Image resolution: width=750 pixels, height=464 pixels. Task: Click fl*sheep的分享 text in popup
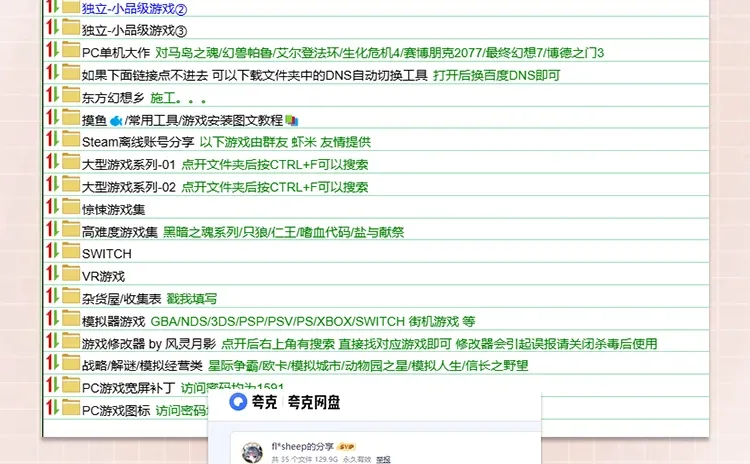(x=302, y=446)
